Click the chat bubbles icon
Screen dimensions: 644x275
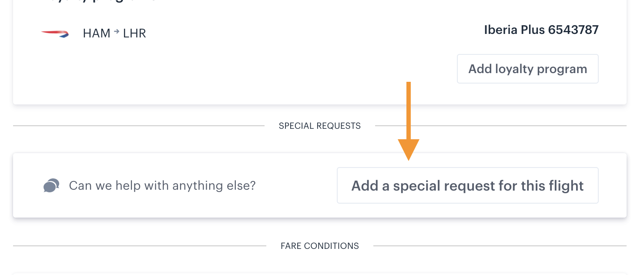51,185
